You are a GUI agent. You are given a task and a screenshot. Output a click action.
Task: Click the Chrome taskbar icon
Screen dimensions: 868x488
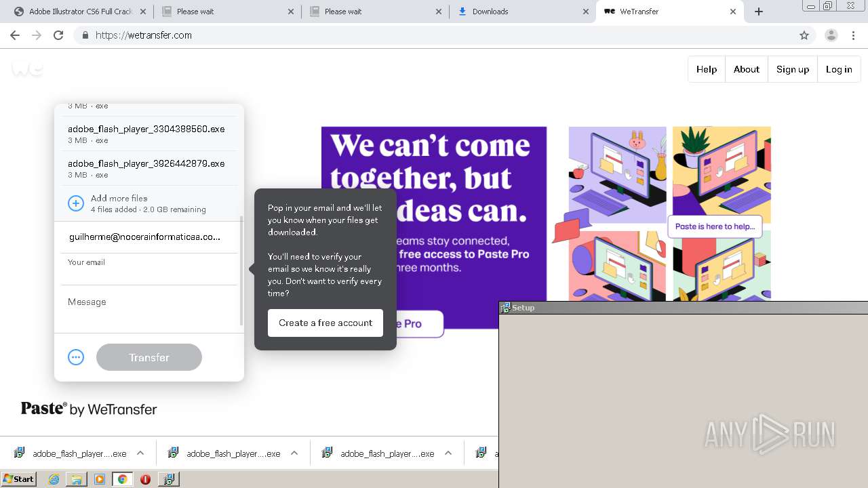(x=123, y=479)
